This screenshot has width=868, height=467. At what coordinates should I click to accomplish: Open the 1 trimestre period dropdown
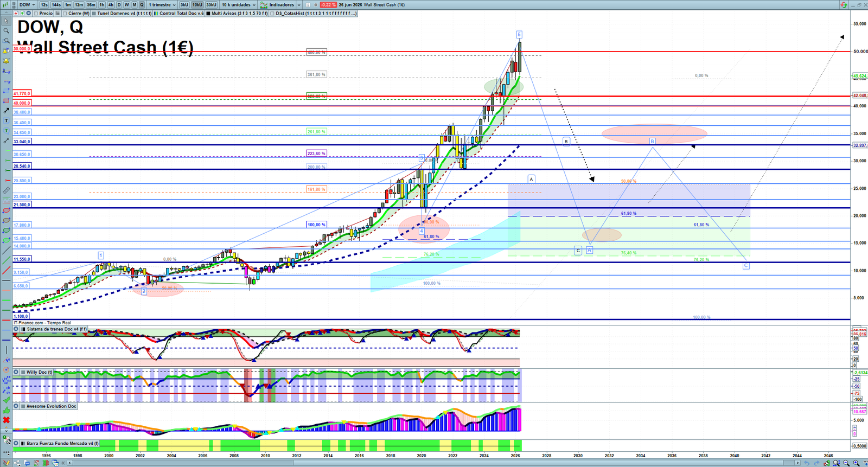pos(163,4)
